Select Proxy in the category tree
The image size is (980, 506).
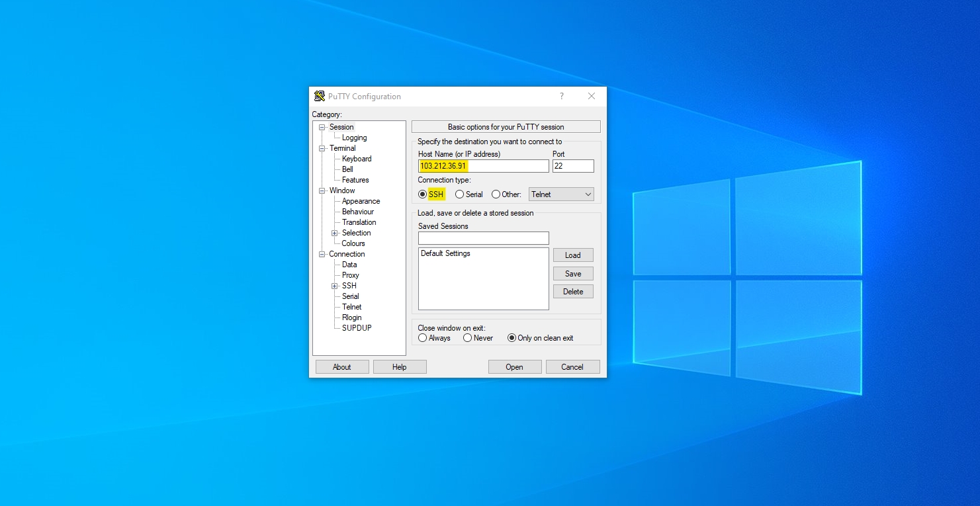pos(350,275)
